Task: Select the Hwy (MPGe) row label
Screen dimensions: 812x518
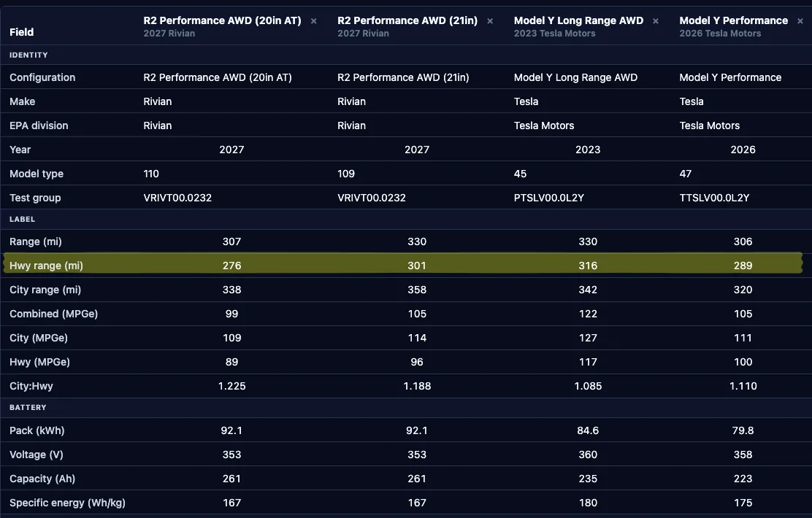Action: pos(40,362)
